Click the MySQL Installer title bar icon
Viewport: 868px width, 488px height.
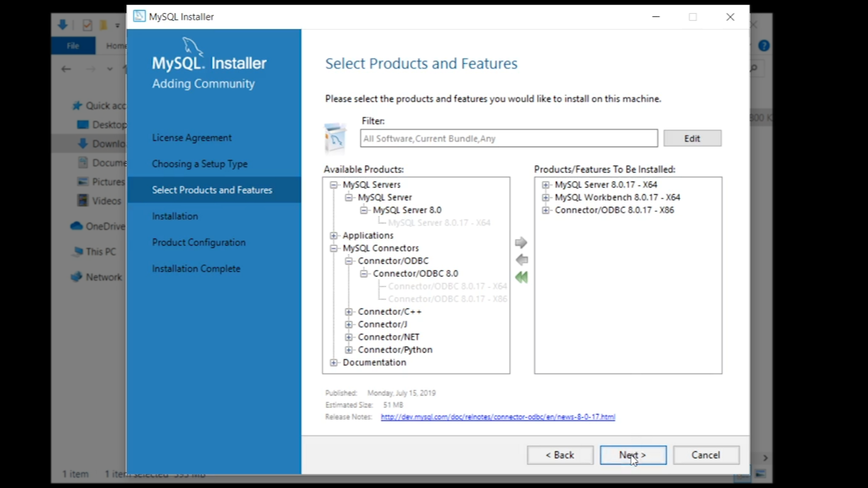(x=139, y=16)
